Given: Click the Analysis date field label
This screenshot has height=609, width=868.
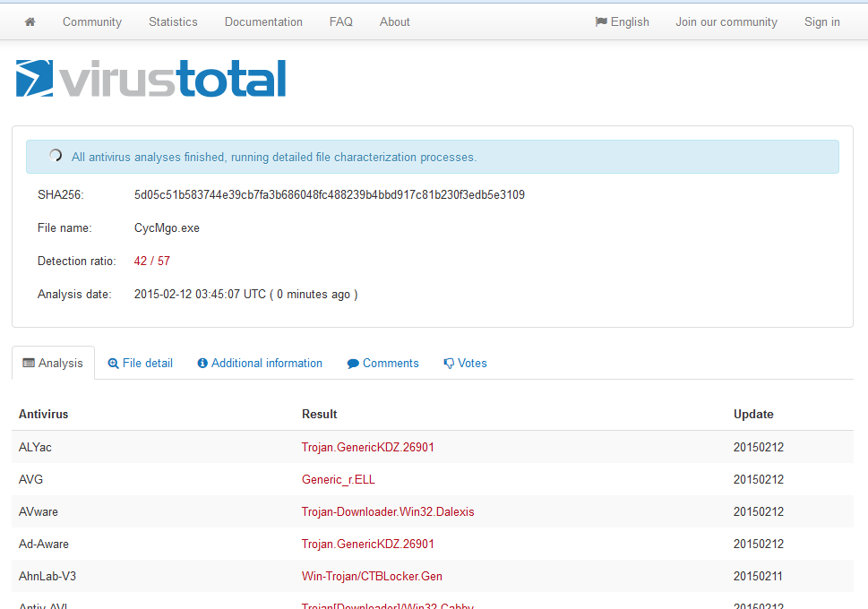Looking at the screenshot, I should point(74,295).
